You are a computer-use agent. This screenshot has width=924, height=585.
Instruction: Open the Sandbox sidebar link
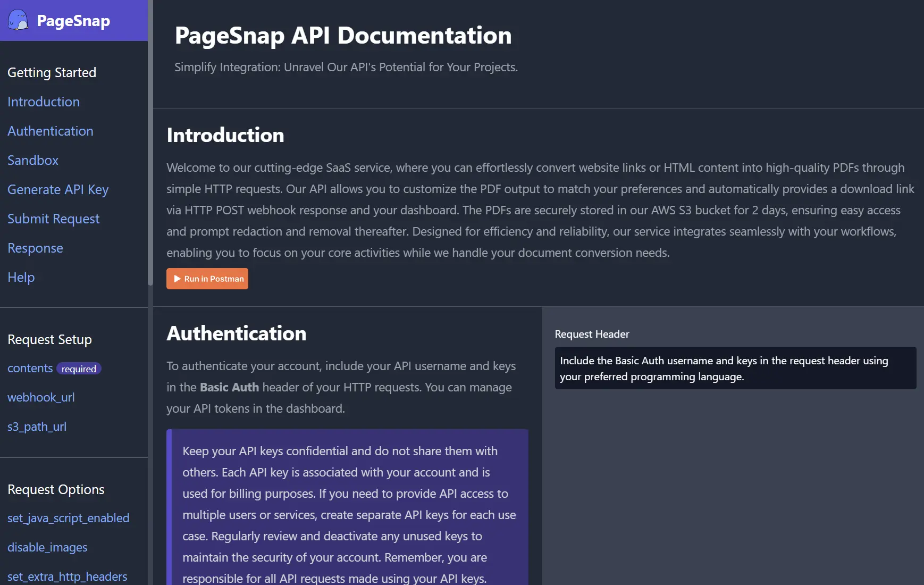point(33,160)
